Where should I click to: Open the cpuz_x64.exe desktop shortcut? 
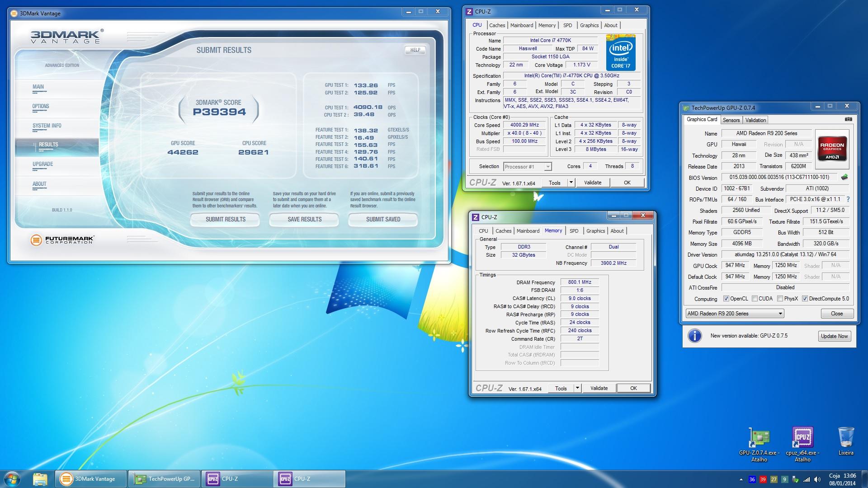[x=802, y=445]
